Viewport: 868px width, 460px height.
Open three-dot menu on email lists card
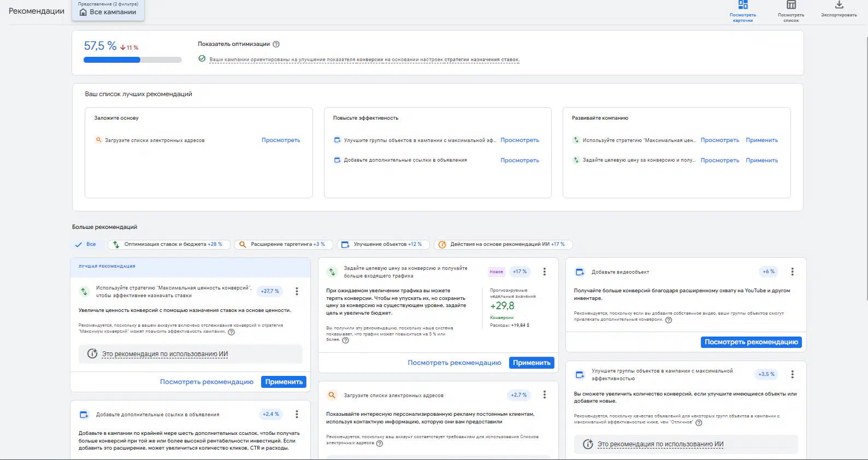(544, 394)
